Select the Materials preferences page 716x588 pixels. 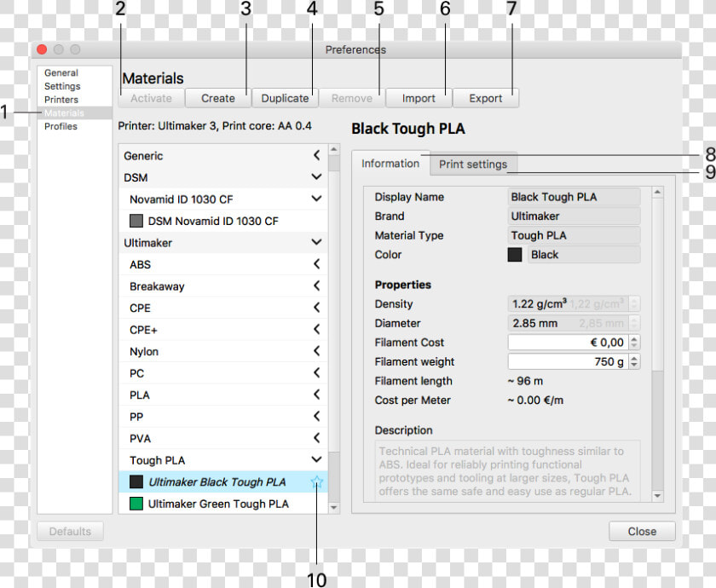click(x=75, y=112)
